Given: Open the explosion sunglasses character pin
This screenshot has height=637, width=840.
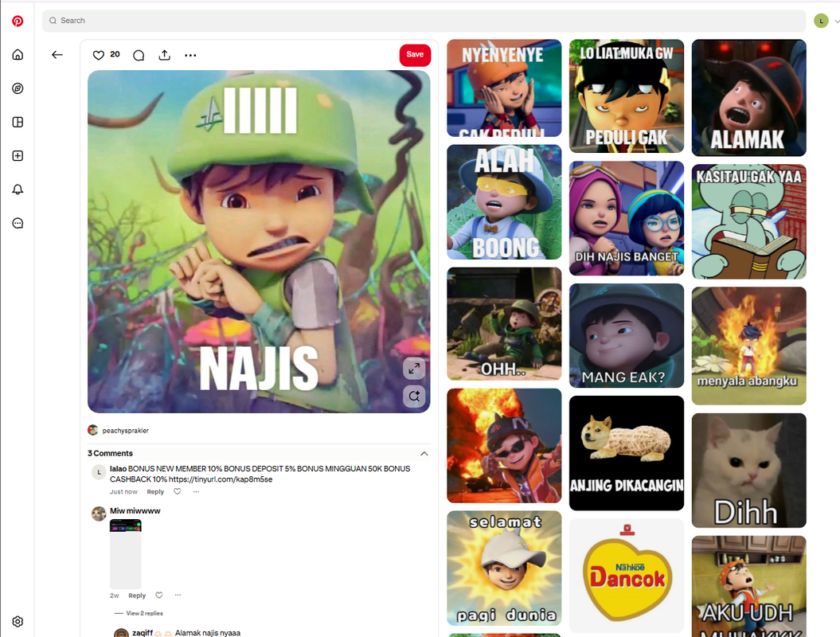Looking at the screenshot, I should point(504,446).
